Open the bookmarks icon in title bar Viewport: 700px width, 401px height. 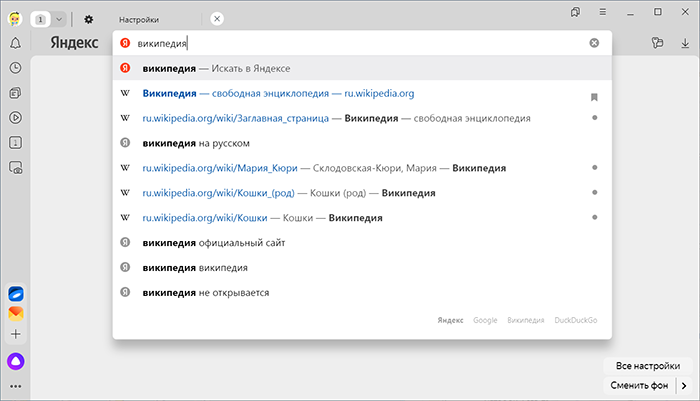pyautogui.click(x=575, y=12)
